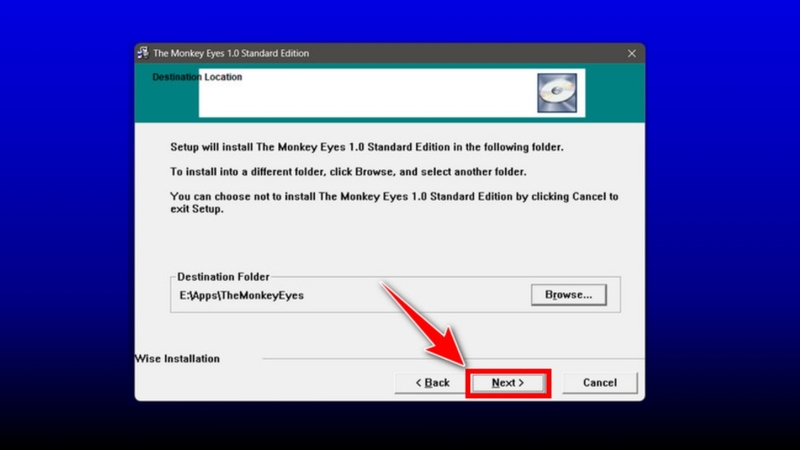Select the E:\Apps\TheMonkeyEyes path text
The image size is (800, 450).
(x=241, y=295)
